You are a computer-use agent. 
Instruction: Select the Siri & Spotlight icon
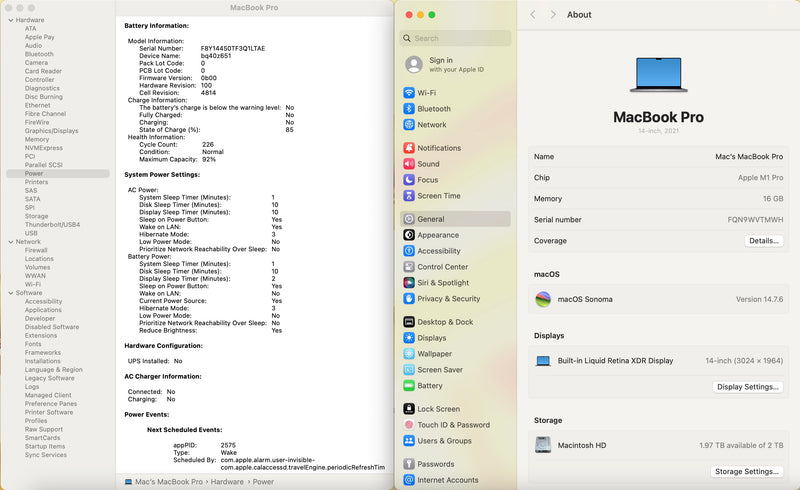[409, 282]
